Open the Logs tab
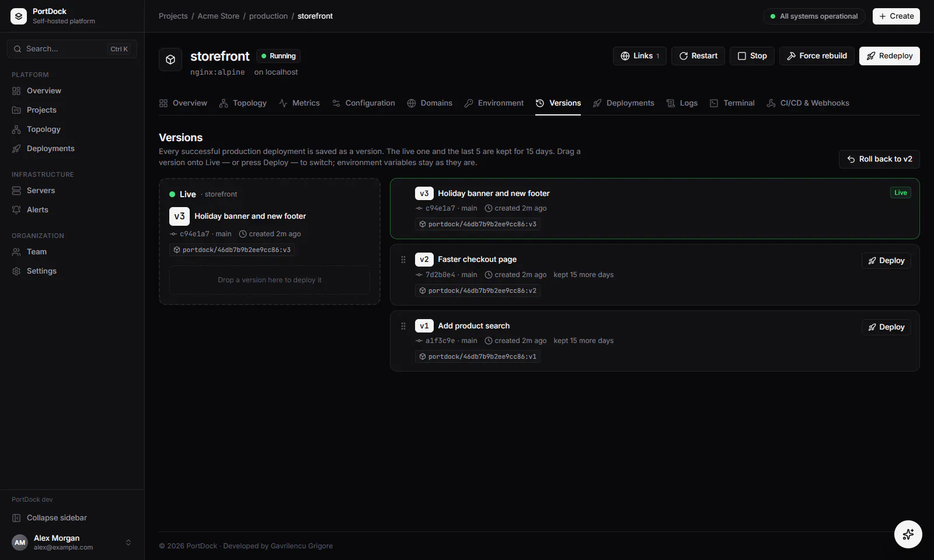The width and height of the screenshot is (934, 560). (x=682, y=103)
